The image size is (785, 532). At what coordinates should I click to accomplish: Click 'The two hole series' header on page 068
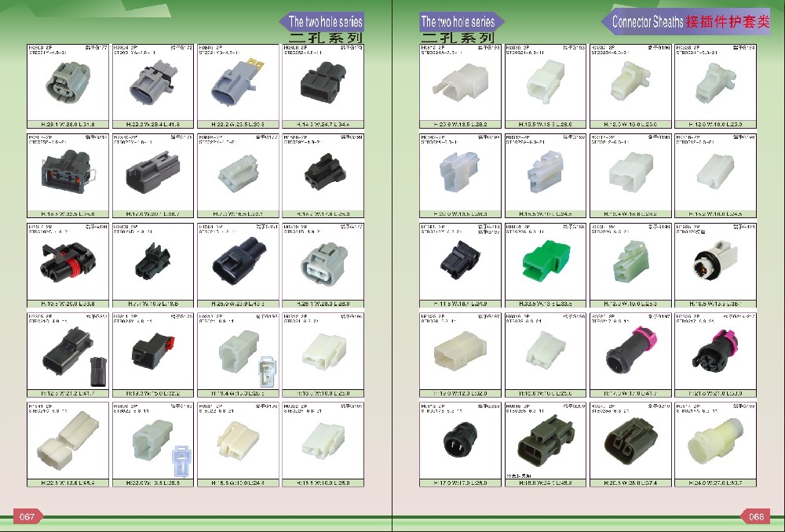(x=458, y=21)
